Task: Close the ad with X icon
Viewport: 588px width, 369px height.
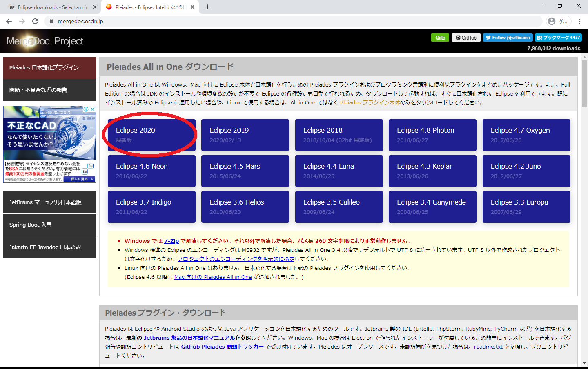Action: click(x=93, y=109)
